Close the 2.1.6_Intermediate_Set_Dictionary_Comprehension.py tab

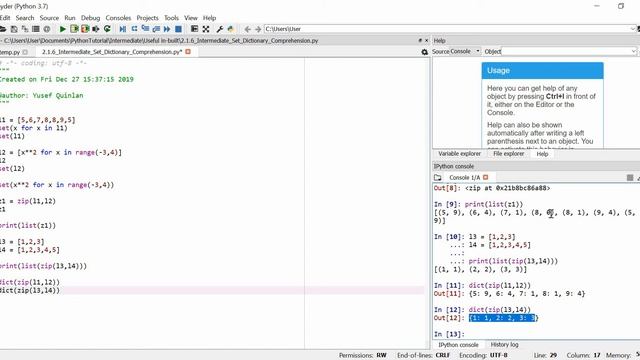coord(188,52)
